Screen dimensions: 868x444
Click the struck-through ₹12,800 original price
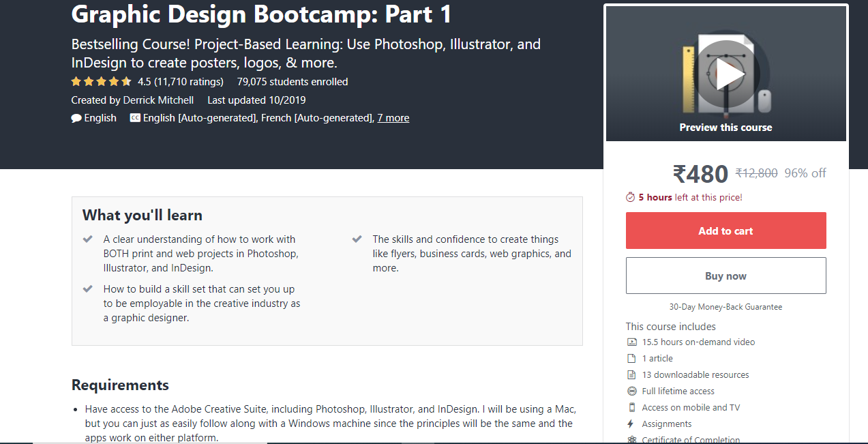click(757, 173)
